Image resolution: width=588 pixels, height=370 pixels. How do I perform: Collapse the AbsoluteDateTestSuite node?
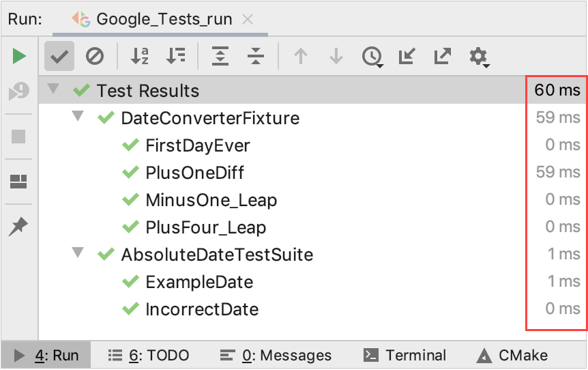click(78, 253)
